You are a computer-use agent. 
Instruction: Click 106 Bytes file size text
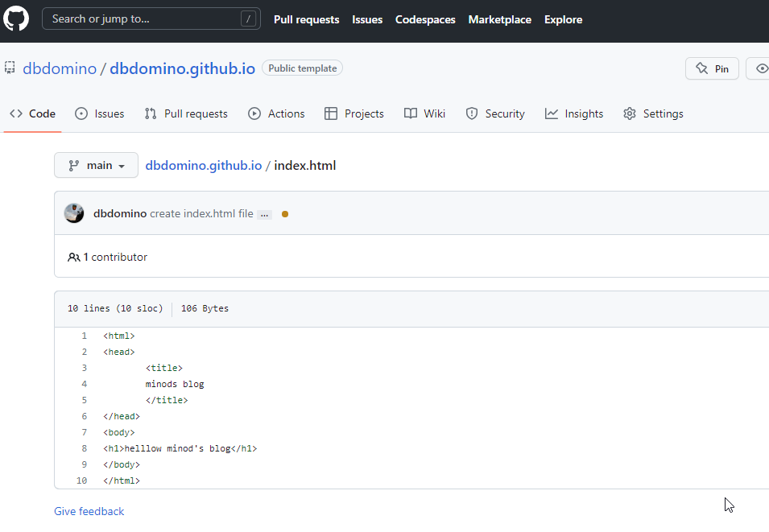click(x=205, y=308)
